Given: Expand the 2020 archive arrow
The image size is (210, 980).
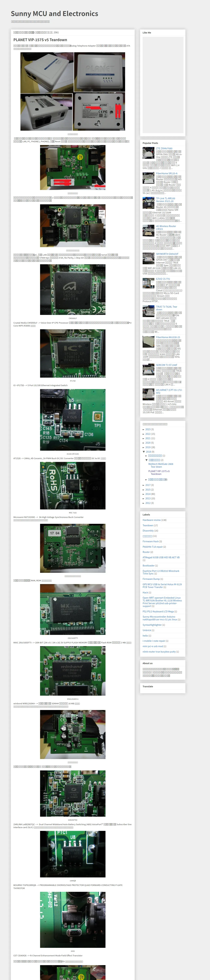Looking at the screenshot, I should (x=144, y=443).
